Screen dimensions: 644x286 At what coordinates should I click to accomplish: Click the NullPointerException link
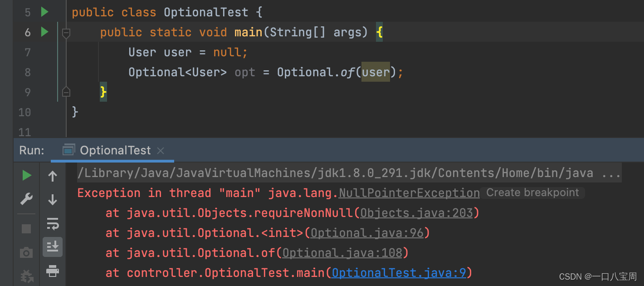tap(408, 192)
